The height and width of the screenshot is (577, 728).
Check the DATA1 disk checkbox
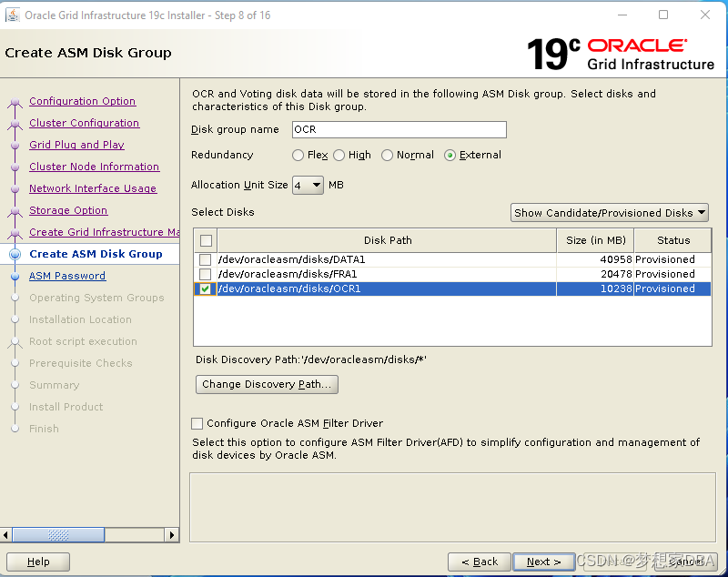click(x=206, y=259)
